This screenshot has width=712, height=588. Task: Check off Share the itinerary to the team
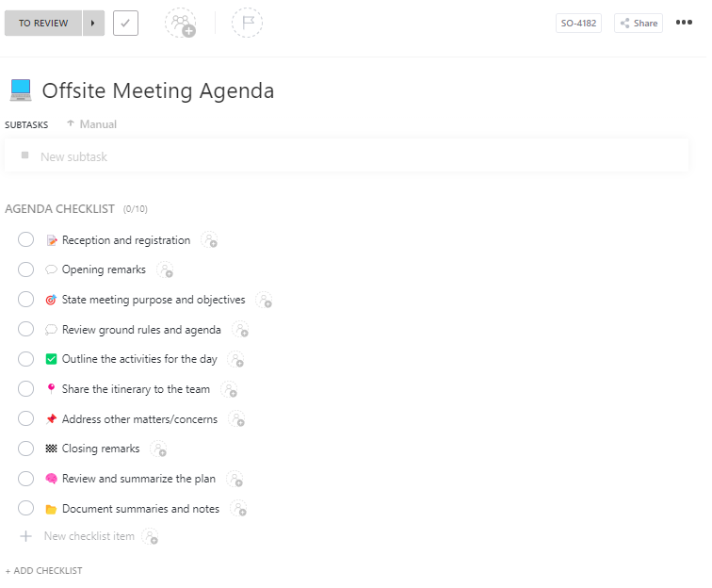click(25, 389)
